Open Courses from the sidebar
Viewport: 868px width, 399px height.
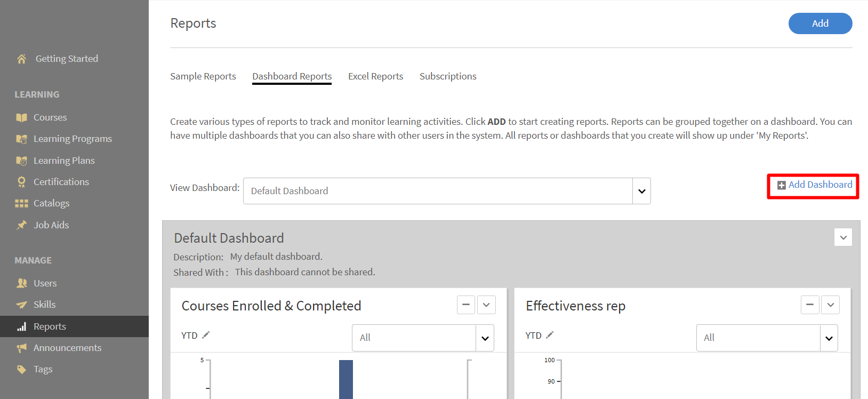pyautogui.click(x=50, y=117)
